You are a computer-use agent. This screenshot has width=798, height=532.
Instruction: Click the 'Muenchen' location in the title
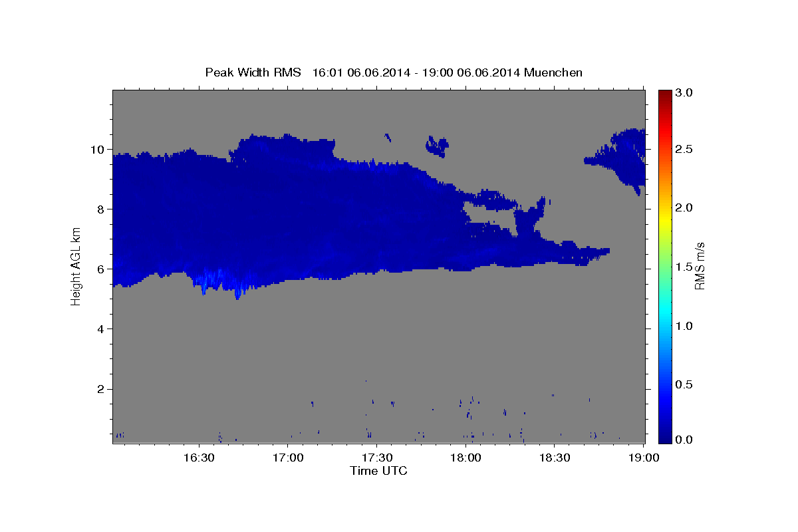(553, 72)
